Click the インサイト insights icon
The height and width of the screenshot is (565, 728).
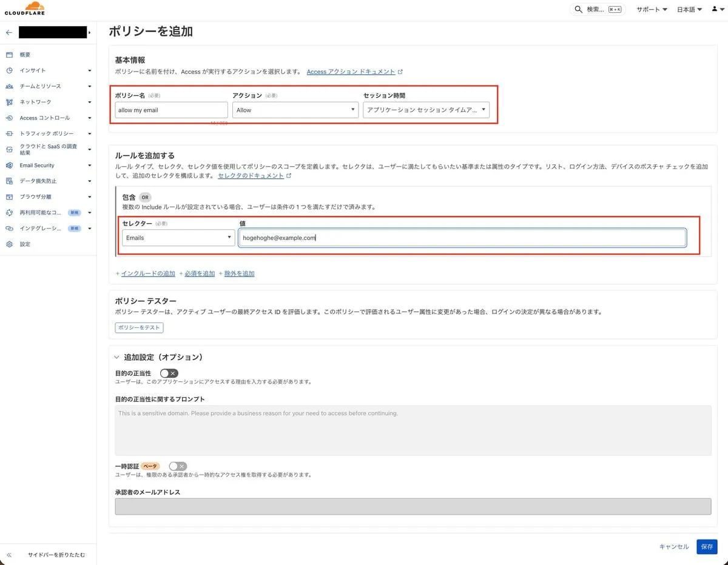point(9,70)
